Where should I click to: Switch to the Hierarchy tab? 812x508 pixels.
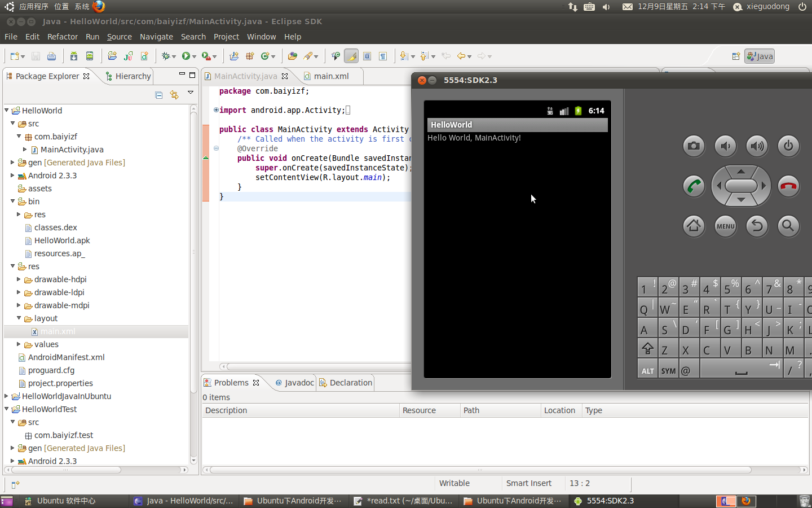tap(128, 76)
